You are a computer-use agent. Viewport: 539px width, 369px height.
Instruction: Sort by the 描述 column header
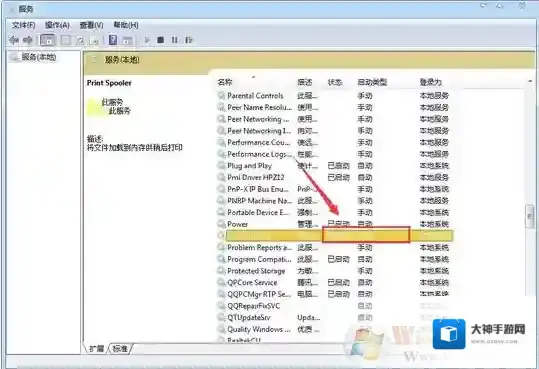click(305, 83)
